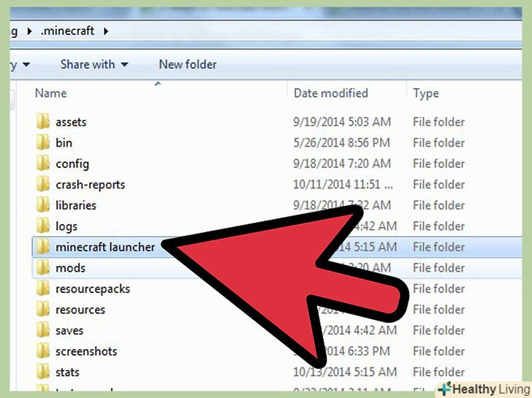Click the mods folder icon

point(43,267)
